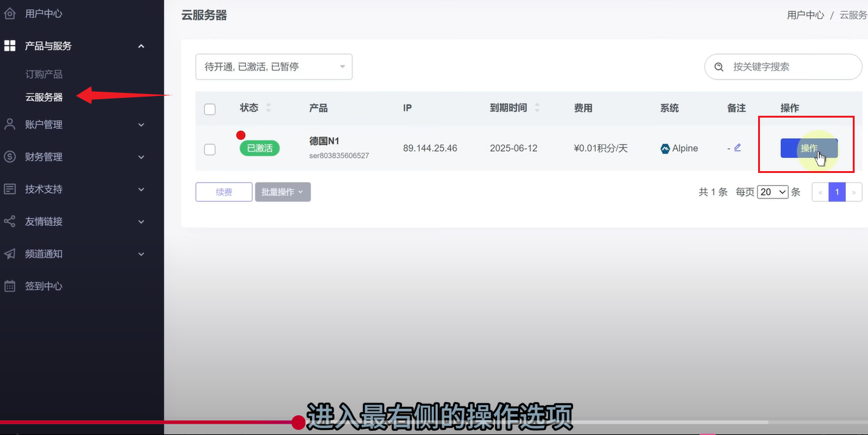Screen dimensions: 868x435
Task: Edit the 备注 note with pencil icon
Action: [x=738, y=148]
